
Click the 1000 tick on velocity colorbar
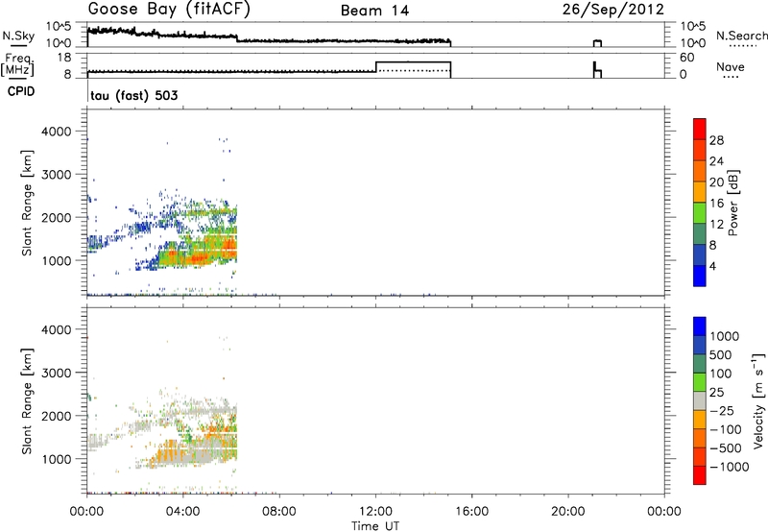[725, 336]
